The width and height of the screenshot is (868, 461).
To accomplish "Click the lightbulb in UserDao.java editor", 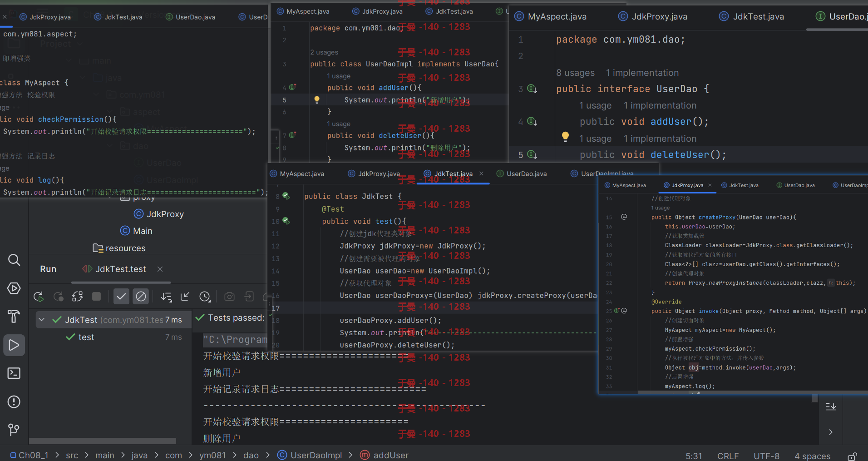I will click(565, 136).
